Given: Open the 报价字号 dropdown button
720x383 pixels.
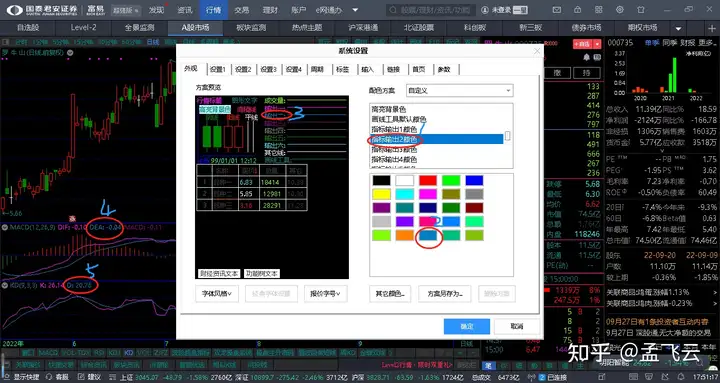Looking at the screenshot, I should click(x=325, y=293).
